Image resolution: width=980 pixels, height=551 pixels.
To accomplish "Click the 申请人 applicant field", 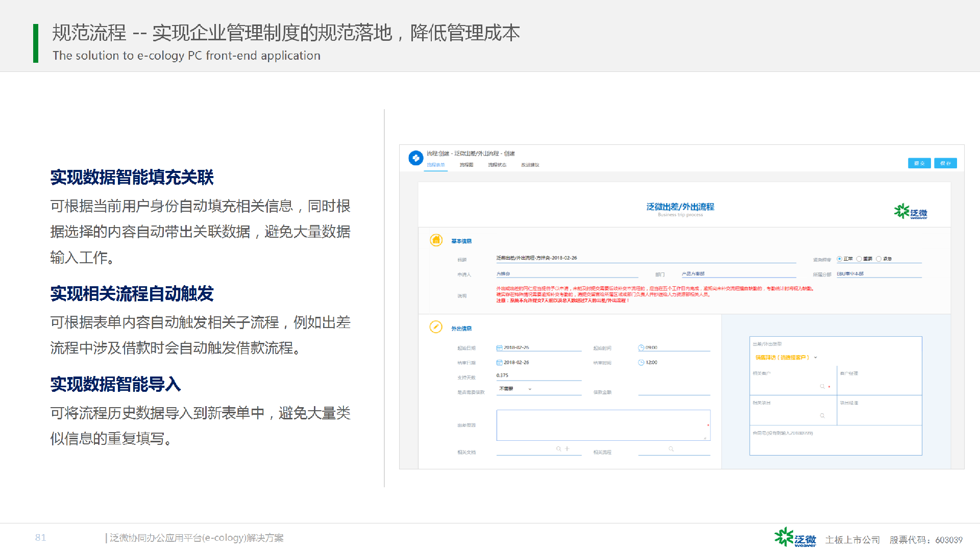I will 567,274.
